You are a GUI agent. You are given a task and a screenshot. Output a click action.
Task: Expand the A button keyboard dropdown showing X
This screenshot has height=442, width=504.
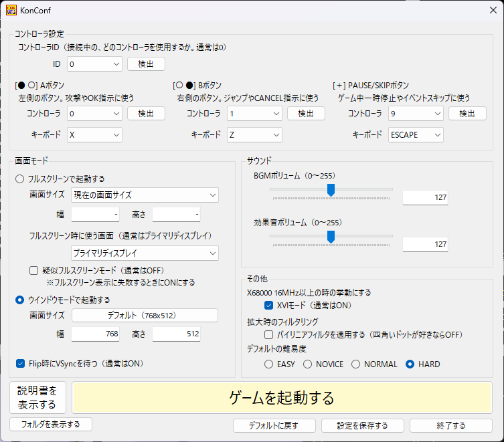(94, 135)
